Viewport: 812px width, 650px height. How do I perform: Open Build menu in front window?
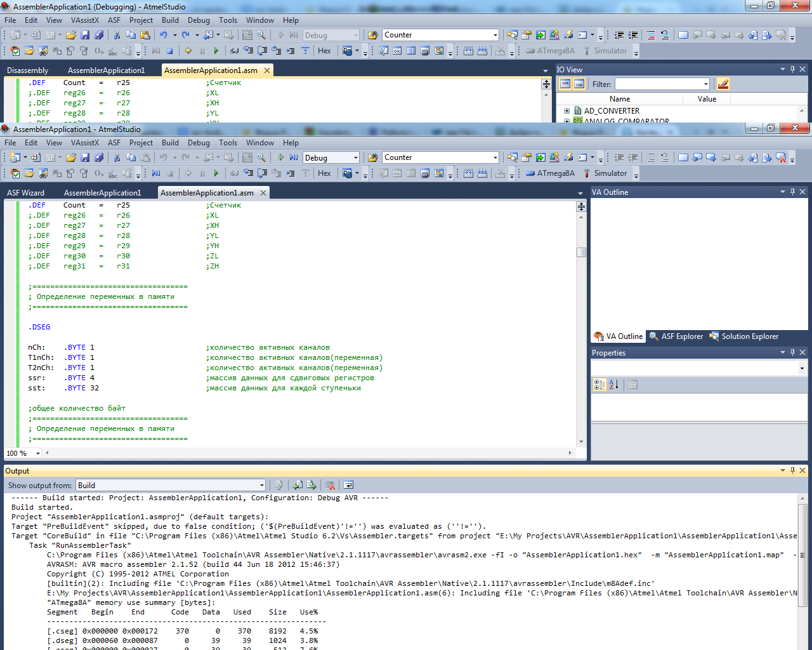170,143
